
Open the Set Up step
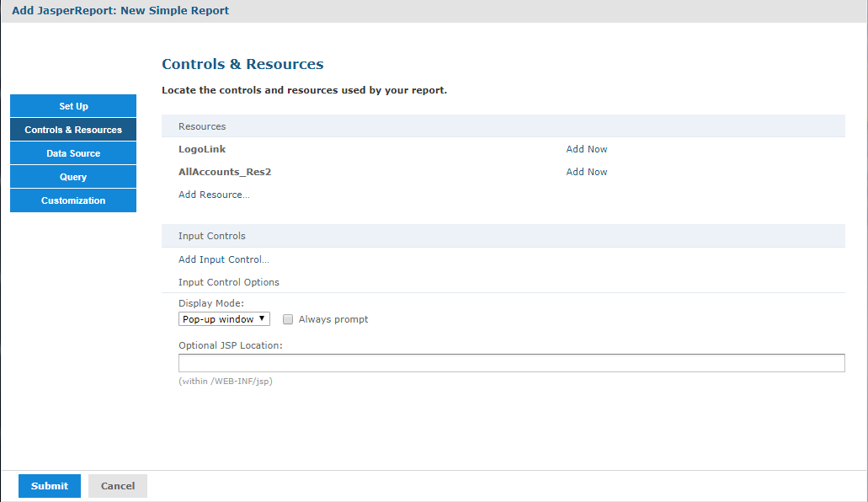[x=73, y=106]
